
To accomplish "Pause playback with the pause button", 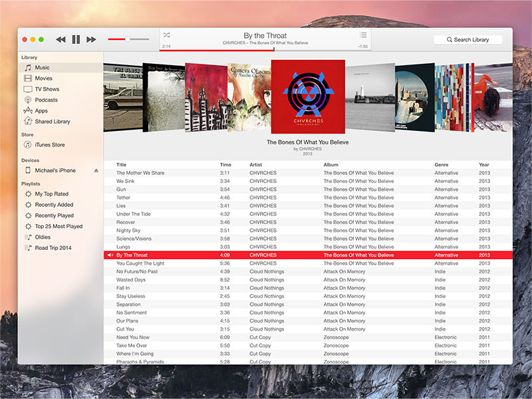I will point(76,40).
